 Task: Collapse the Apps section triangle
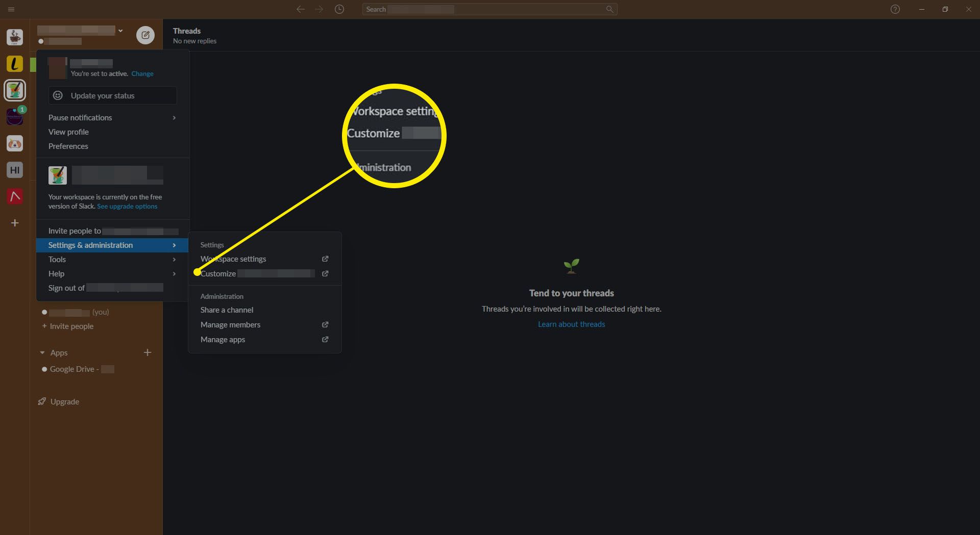[42, 353]
